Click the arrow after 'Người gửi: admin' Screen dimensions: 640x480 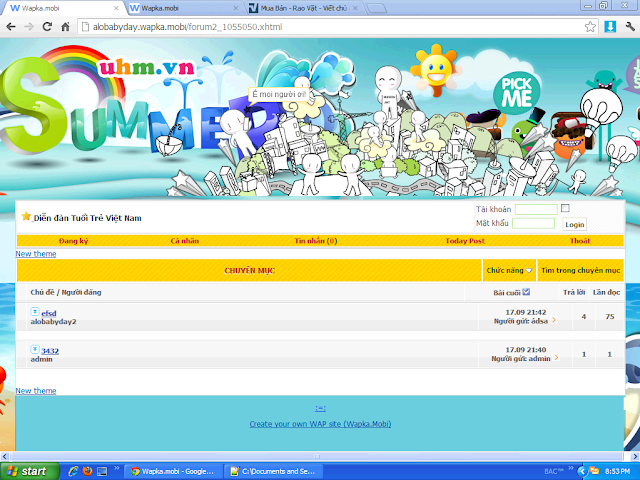tap(555, 358)
